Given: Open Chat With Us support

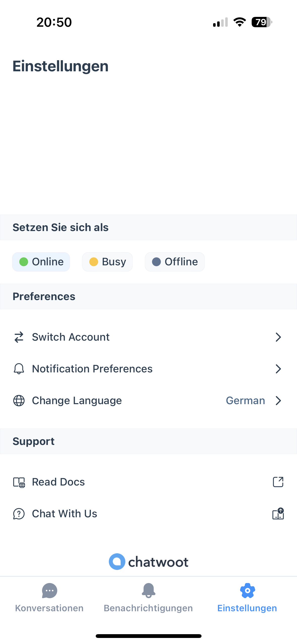Looking at the screenshot, I should click(x=64, y=514).
